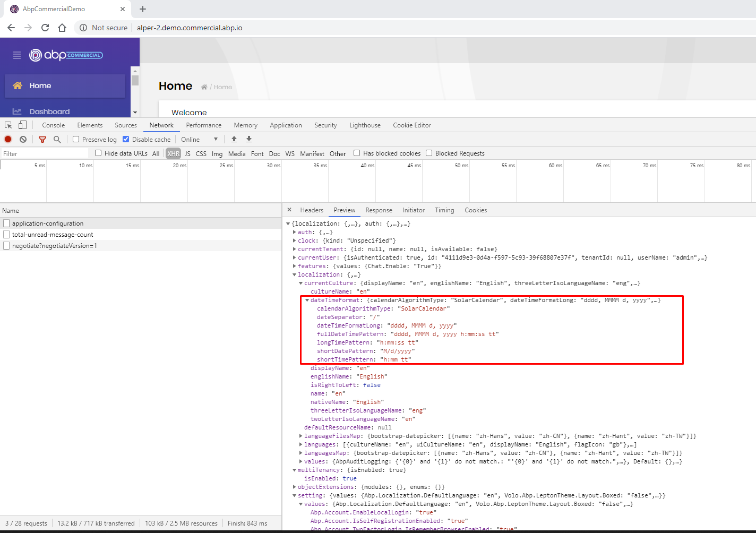The image size is (756, 533).
Task: Switch to the Console tab
Action: [53, 125]
